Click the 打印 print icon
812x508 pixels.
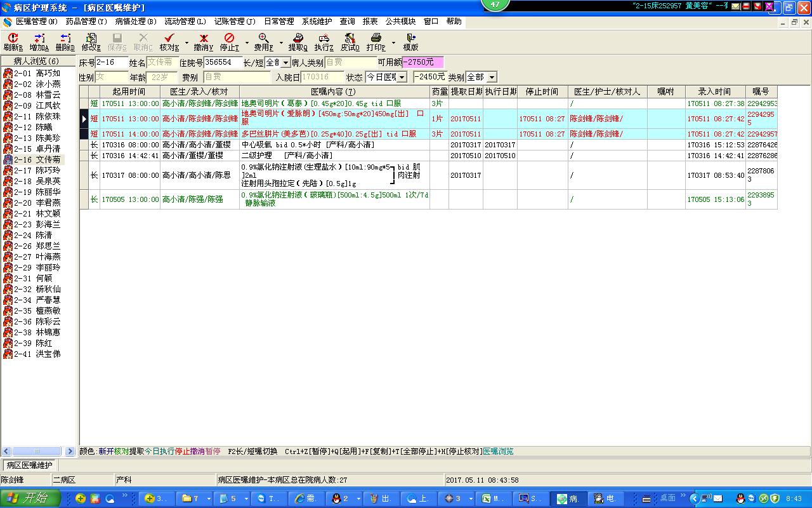(x=376, y=38)
